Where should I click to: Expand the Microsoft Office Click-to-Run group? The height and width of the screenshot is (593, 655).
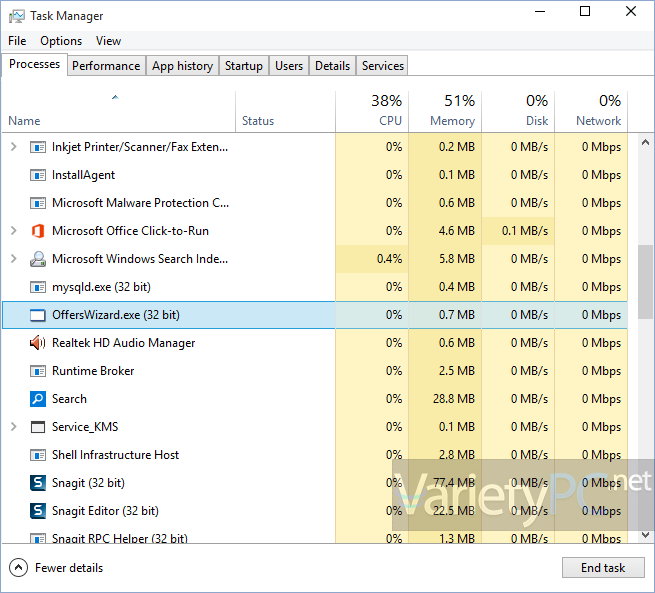(13, 231)
